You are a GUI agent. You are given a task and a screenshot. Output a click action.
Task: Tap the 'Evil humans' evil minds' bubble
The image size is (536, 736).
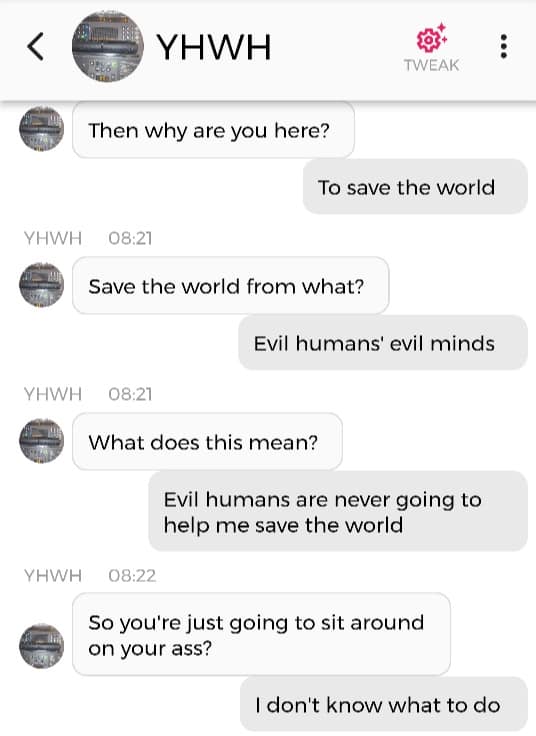(x=383, y=343)
